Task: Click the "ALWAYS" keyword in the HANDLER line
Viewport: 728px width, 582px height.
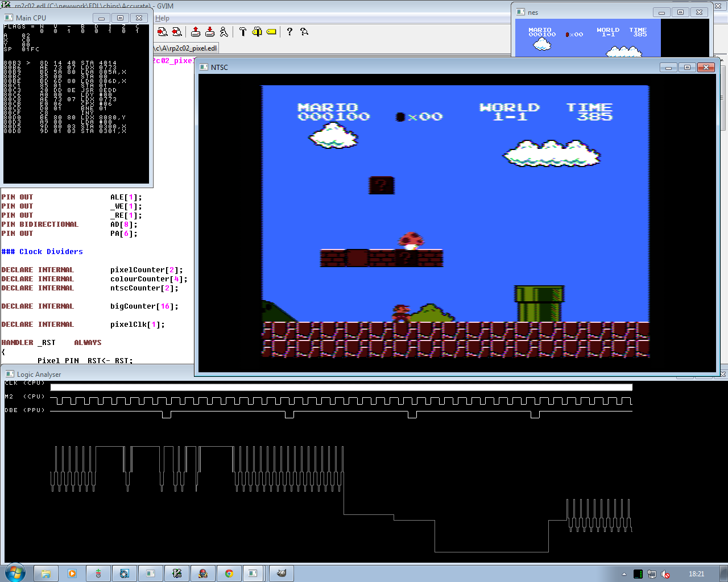Action: (x=88, y=343)
